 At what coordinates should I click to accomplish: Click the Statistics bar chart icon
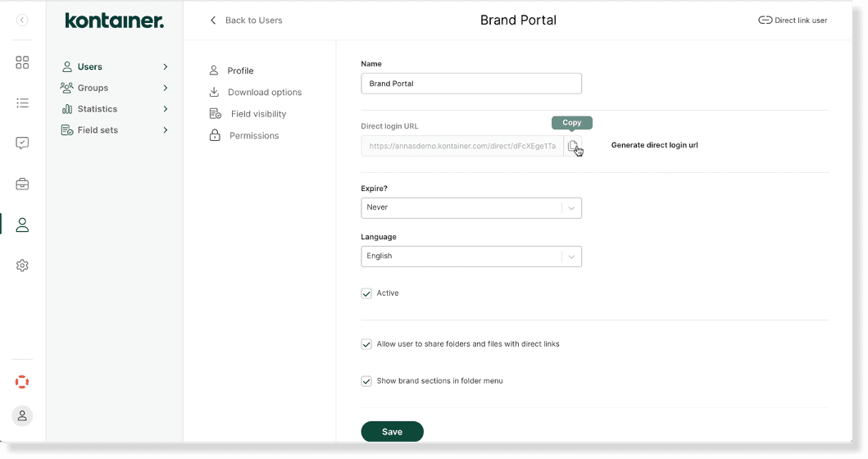67,109
